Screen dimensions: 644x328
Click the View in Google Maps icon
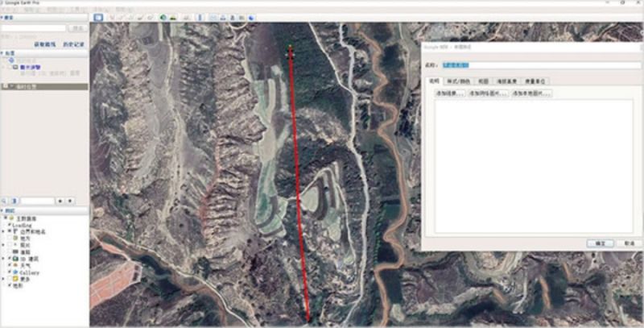tap(242, 17)
